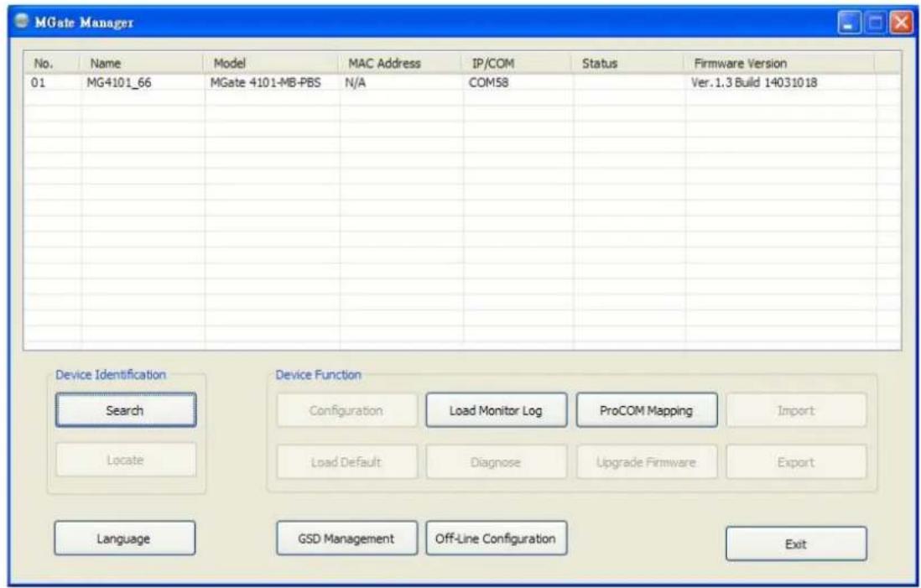Click the disabled Export button

tap(797, 461)
